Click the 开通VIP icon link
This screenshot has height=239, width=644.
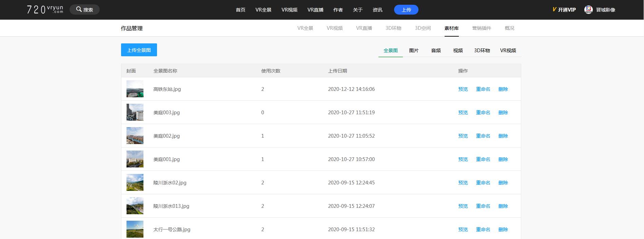(564, 10)
